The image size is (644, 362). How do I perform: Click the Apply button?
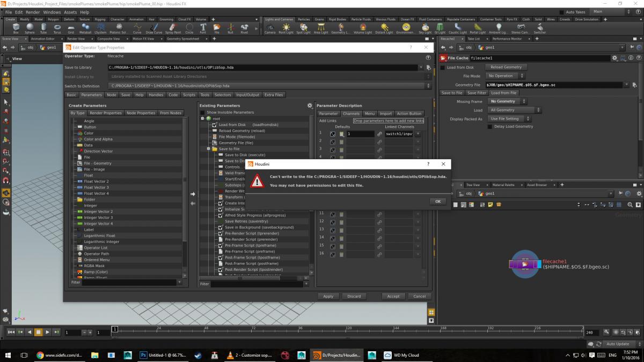pyautogui.click(x=328, y=296)
